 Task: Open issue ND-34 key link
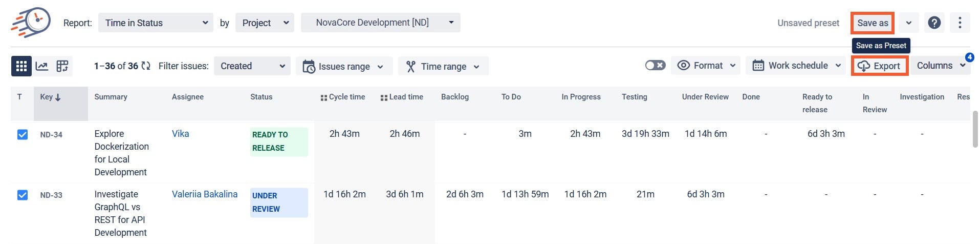[x=51, y=135]
